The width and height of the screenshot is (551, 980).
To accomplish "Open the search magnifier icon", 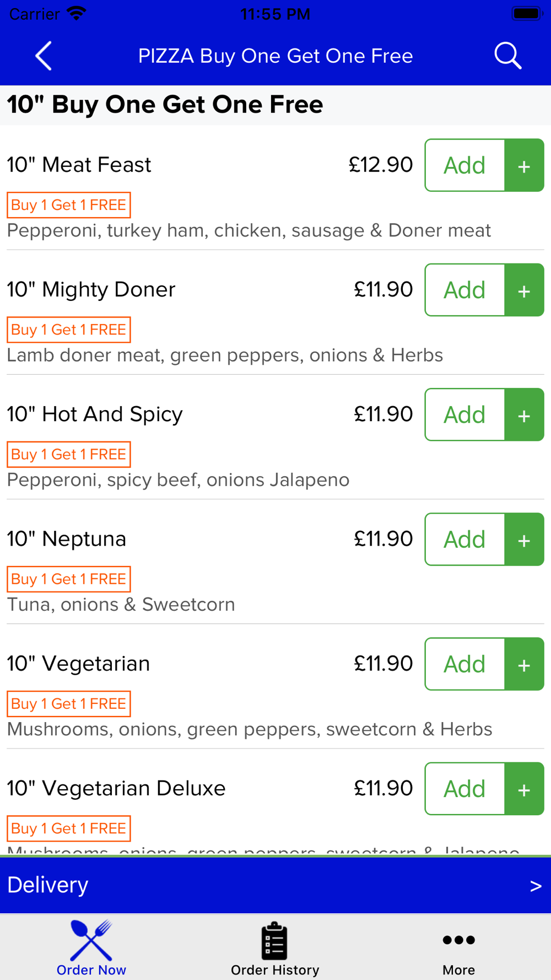I will [x=507, y=56].
